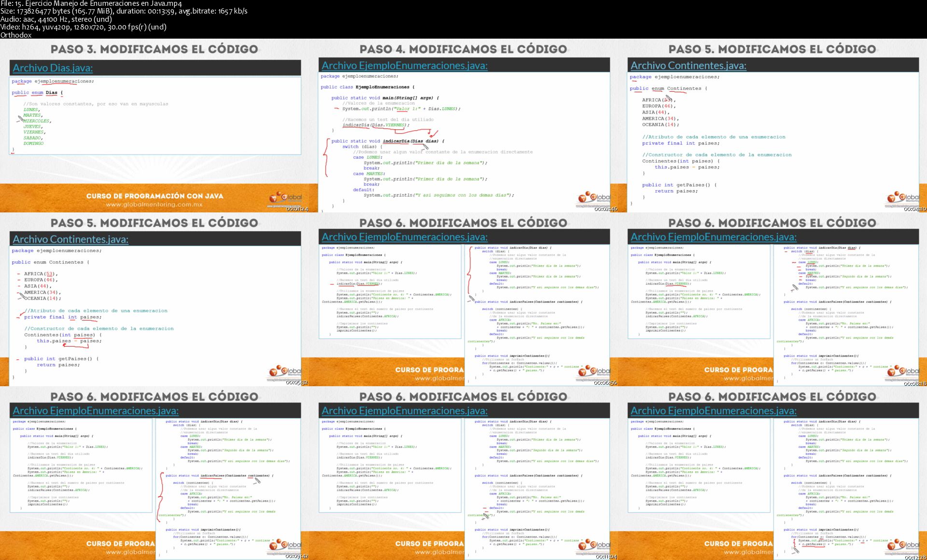Click the 'Orthodox' text in the header
The width and height of the screenshot is (927, 560).
(x=16, y=35)
